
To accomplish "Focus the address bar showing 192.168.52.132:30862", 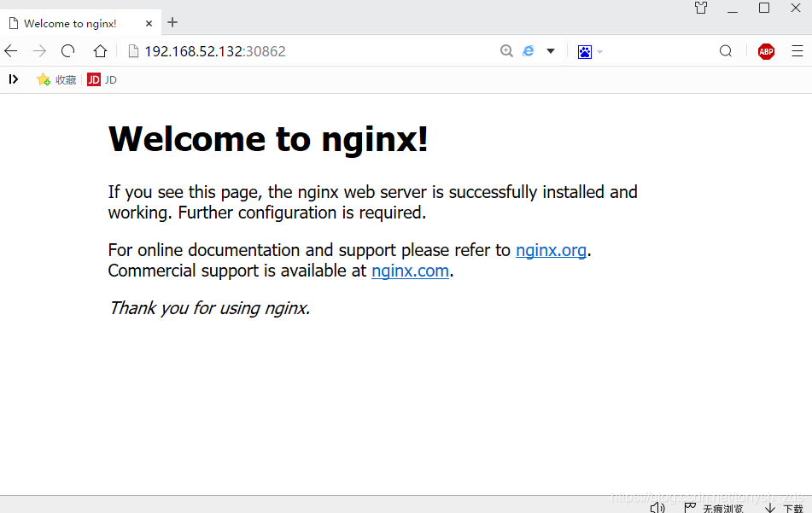I will click(215, 51).
